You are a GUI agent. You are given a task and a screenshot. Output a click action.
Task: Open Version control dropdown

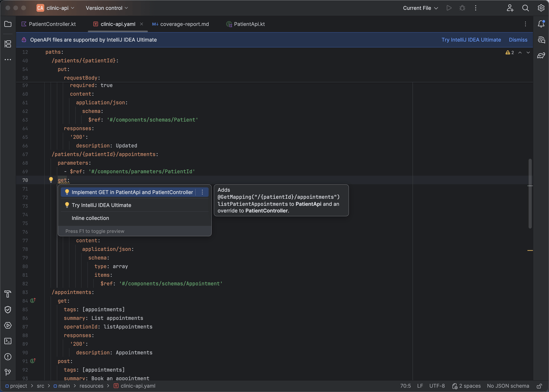click(107, 8)
